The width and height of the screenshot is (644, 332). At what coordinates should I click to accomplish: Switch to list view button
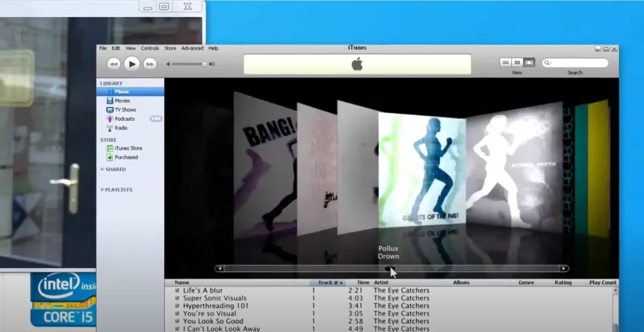pyautogui.click(x=505, y=63)
